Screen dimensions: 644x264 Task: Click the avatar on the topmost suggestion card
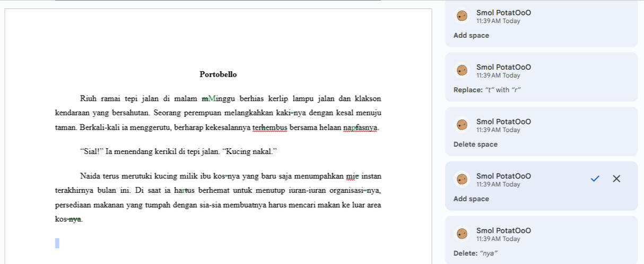point(462,16)
